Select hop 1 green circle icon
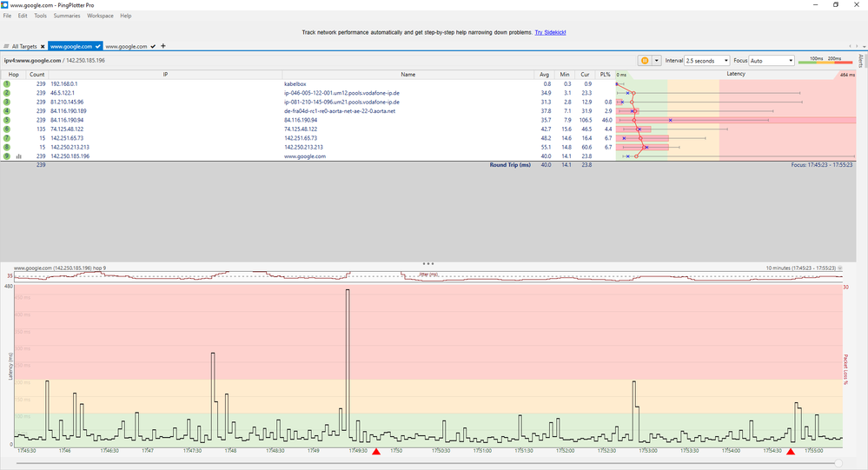 coord(7,83)
